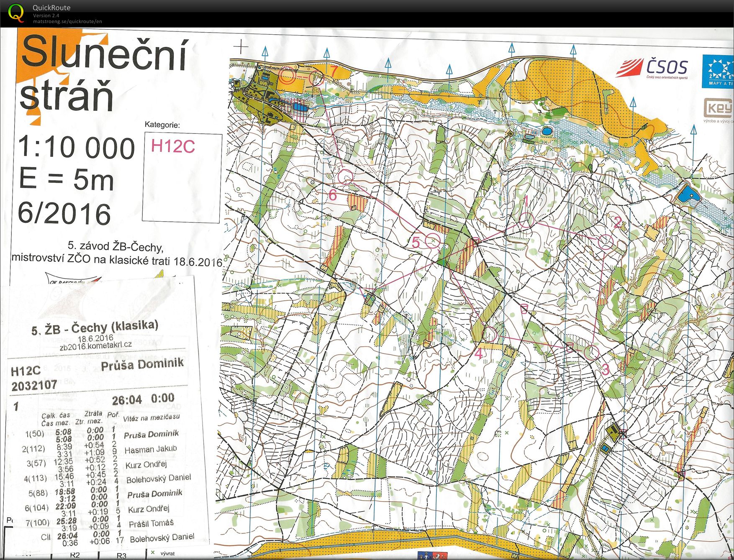Click the control 3 circle on the map
The width and height of the screenshot is (734, 560).
click(x=591, y=352)
